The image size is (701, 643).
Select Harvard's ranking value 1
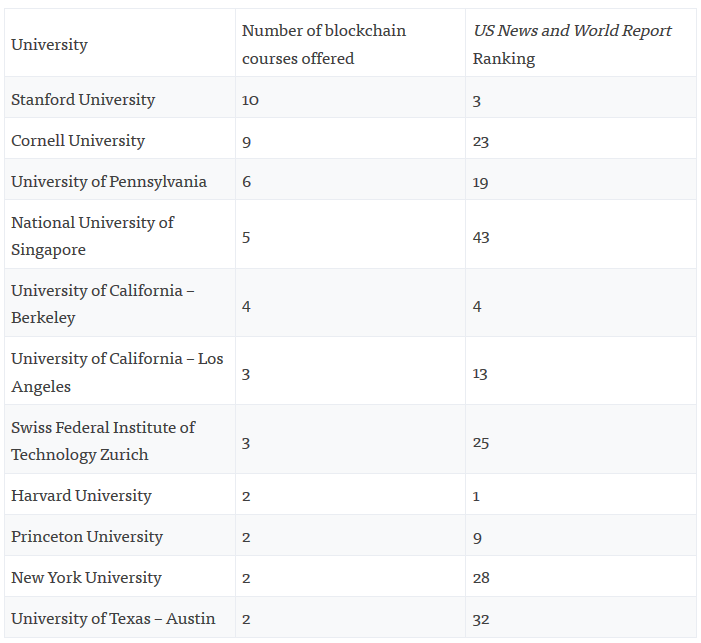[x=476, y=496]
